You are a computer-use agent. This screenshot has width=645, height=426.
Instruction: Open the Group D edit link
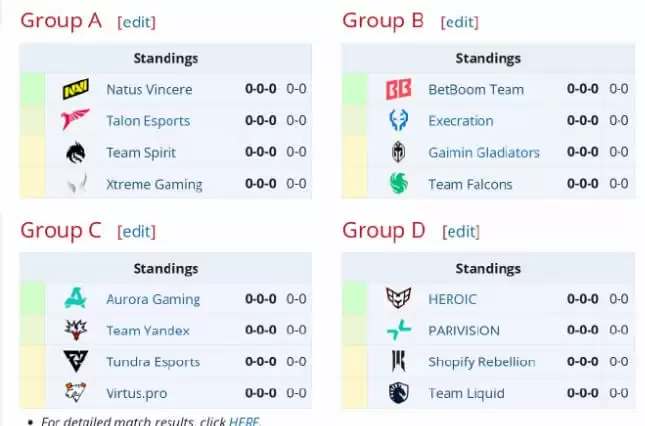coord(460,232)
